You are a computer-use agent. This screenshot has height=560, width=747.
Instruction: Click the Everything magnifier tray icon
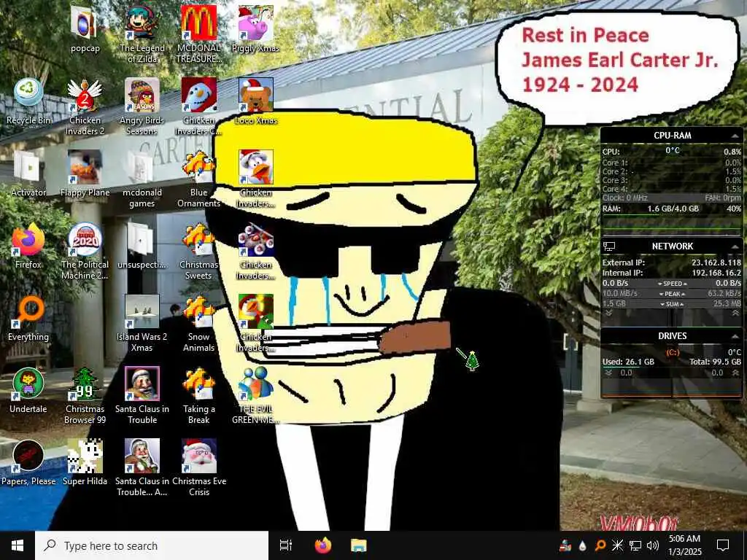(x=600, y=545)
